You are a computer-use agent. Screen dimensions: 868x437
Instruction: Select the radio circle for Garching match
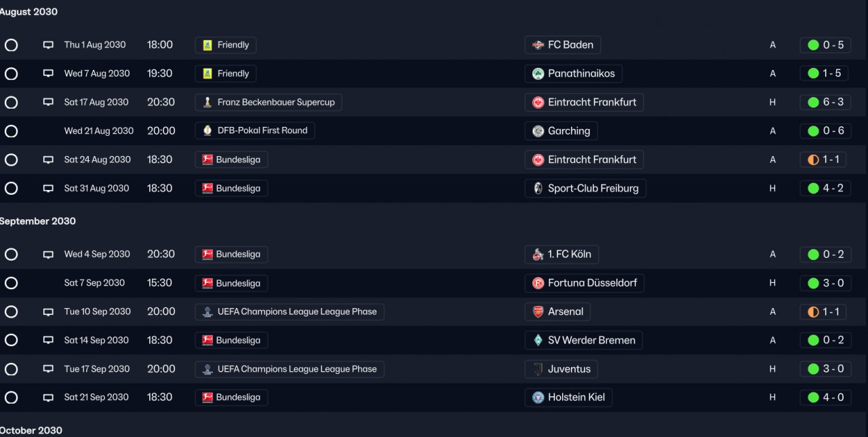[11, 131]
